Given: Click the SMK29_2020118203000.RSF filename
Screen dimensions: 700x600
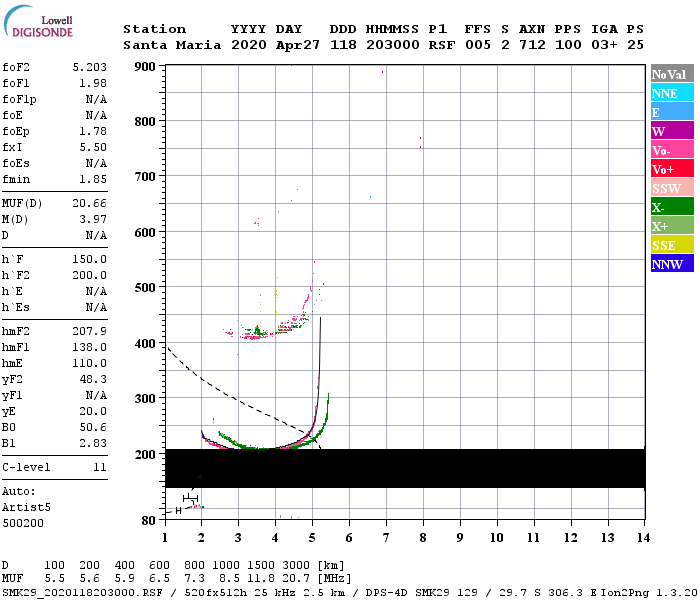Looking at the screenshot, I should (x=82, y=593).
